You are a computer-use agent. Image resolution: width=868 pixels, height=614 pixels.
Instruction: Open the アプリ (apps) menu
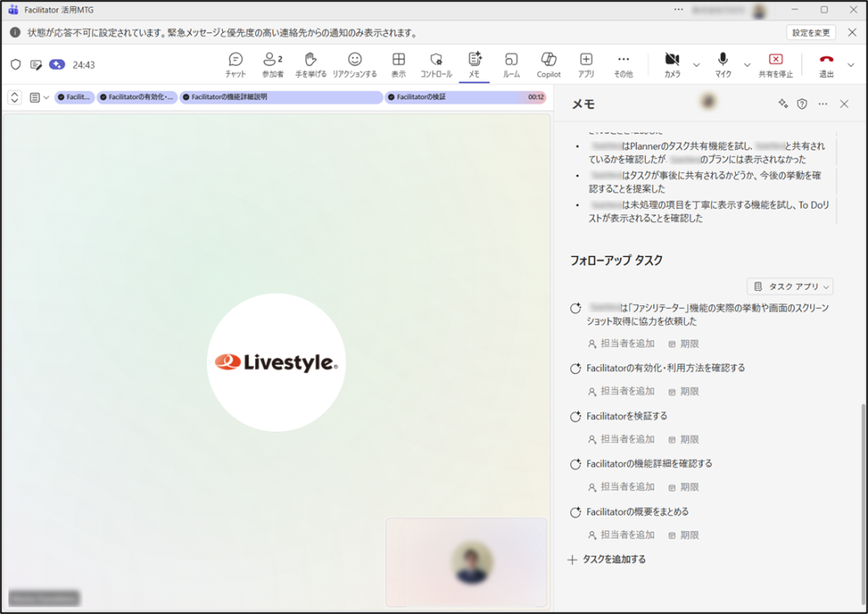pos(586,64)
